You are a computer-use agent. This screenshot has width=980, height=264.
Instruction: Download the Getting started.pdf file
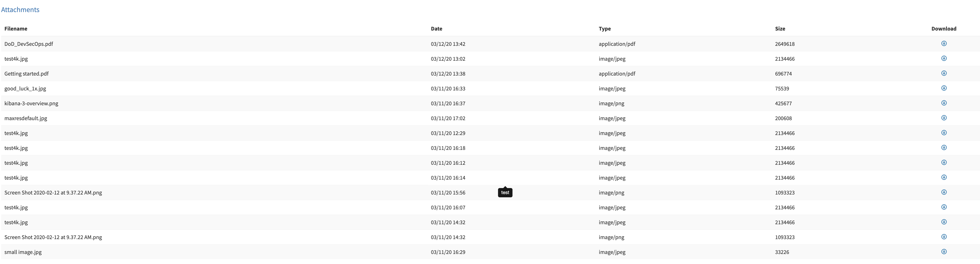(x=944, y=73)
